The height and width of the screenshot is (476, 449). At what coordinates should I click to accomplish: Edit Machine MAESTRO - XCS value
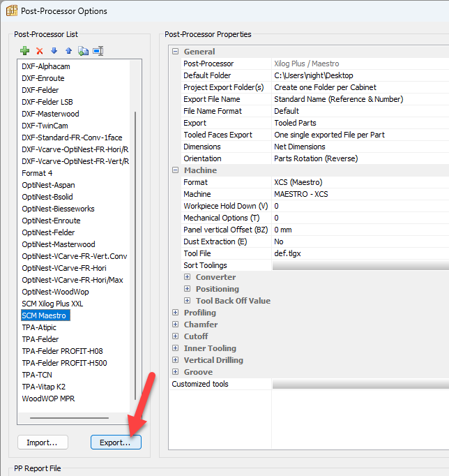click(x=360, y=194)
